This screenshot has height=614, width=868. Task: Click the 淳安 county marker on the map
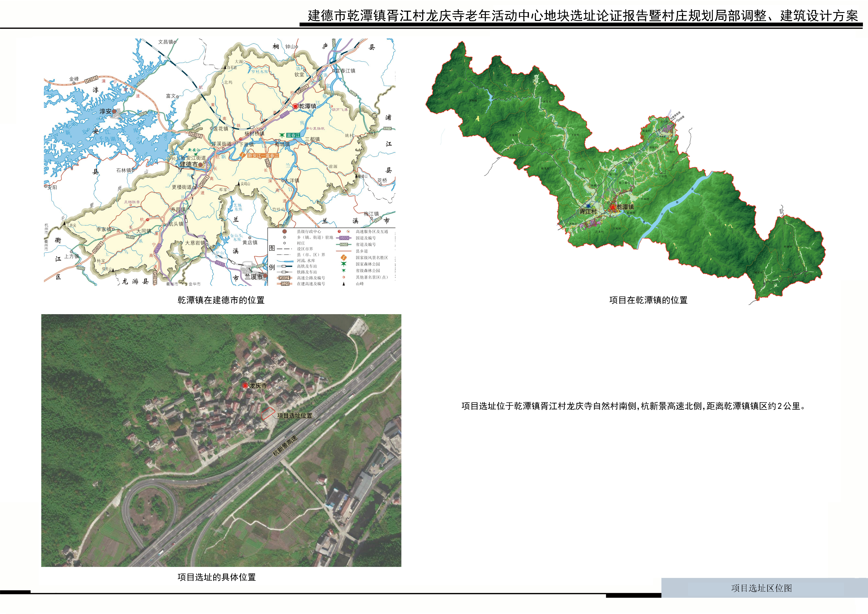click(x=114, y=111)
